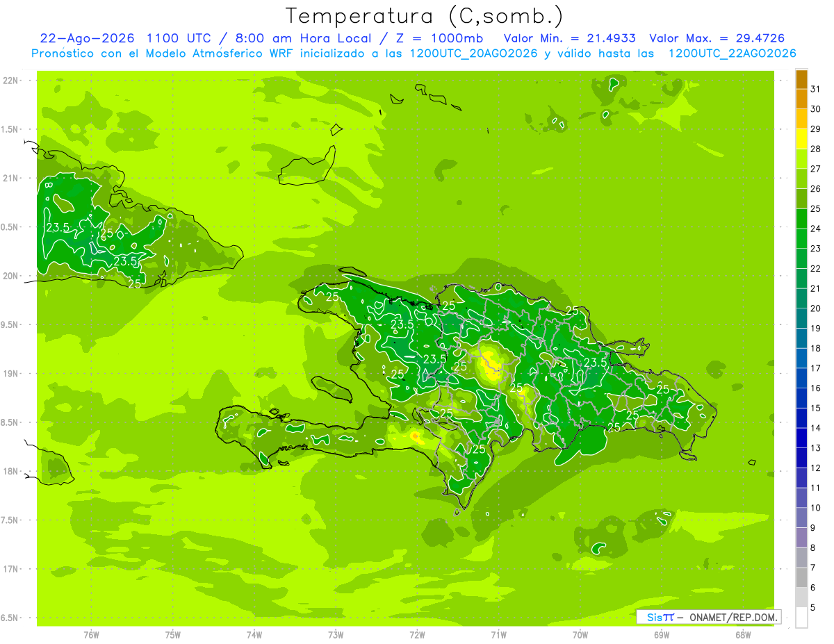Screen dimensions: 834x644
Task: Click the "69W" longitude label
Action: (x=661, y=634)
